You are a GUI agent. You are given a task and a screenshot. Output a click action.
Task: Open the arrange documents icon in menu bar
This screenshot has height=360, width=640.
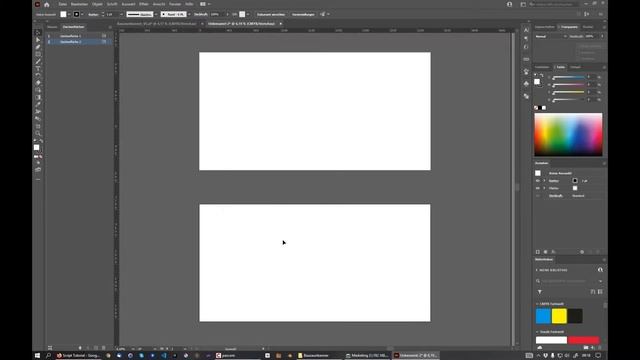[x=204, y=4]
